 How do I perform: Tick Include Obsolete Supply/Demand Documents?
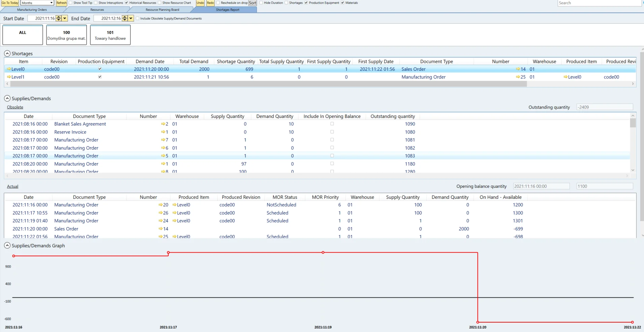coord(138,19)
